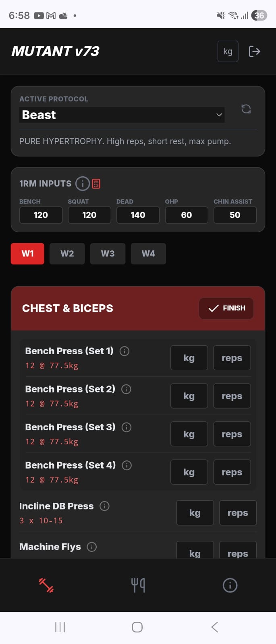Screen dimensions: 276x644
Task: Switch to week W3
Action: click(x=108, y=254)
